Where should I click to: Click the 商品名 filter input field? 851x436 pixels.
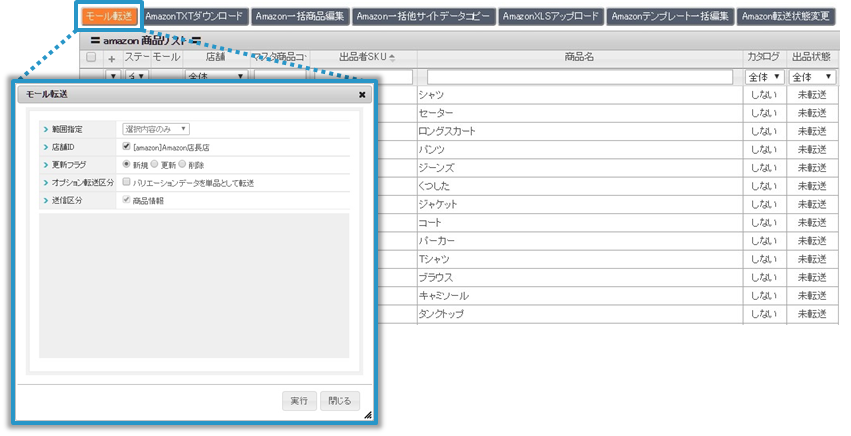[580, 77]
